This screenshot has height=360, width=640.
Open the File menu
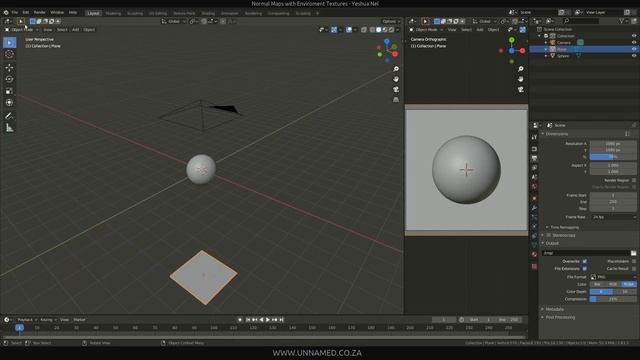tap(15, 13)
